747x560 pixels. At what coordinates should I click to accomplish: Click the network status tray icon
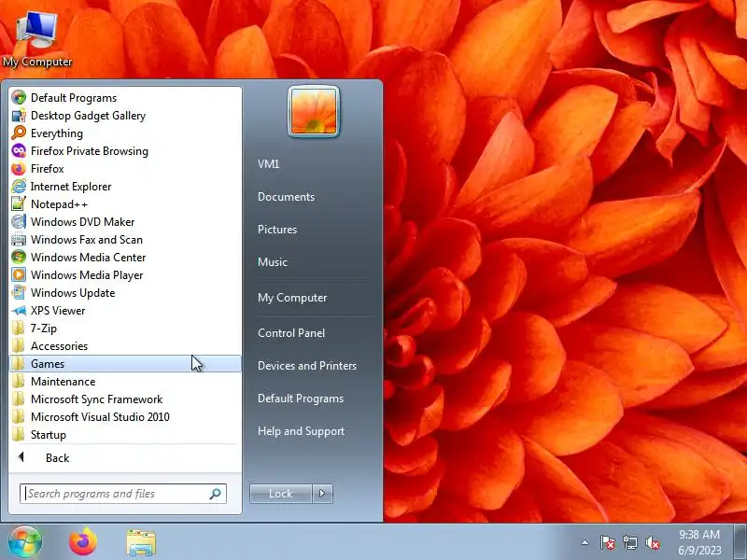(629, 542)
